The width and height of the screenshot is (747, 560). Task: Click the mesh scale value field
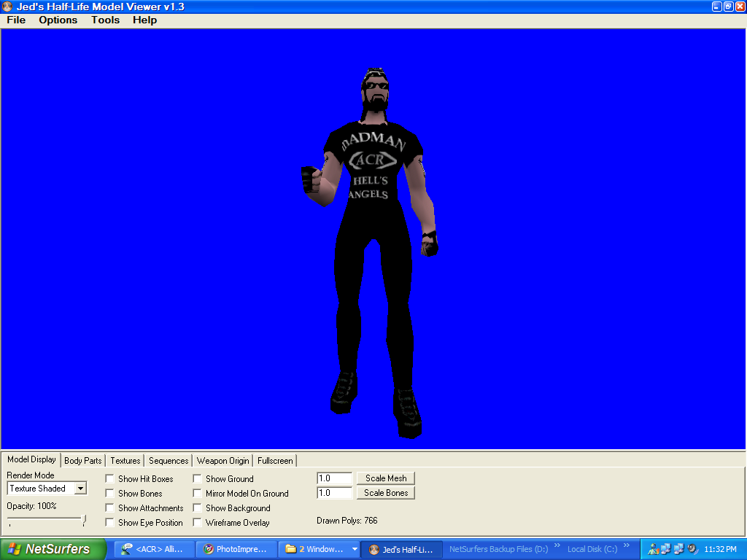tap(334, 478)
